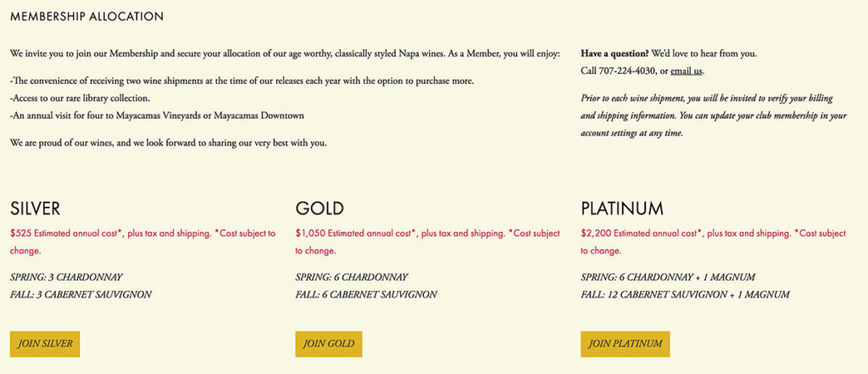Click the $1,050 estimated annual cost text
868x374 pixels.
tap(428, 243)
